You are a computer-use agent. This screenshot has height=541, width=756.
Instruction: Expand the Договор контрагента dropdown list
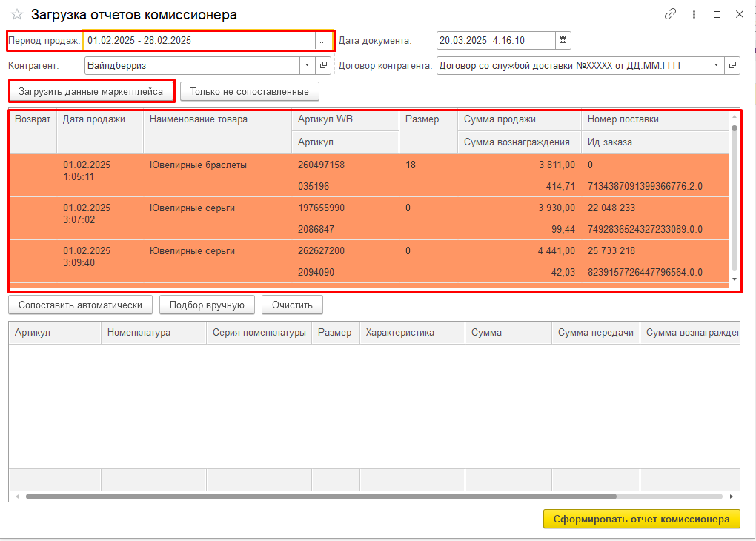pyautogui.click(x=716, y=65)
